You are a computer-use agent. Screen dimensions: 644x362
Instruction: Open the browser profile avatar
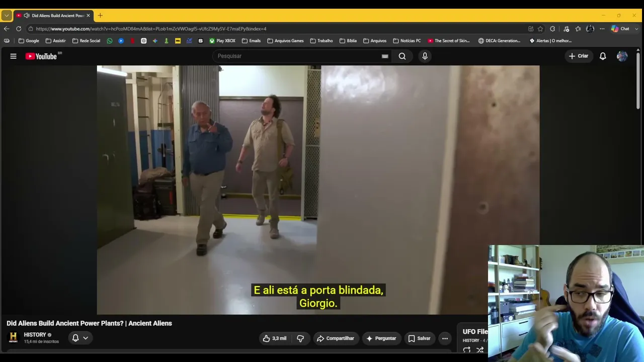click(590, 29)
